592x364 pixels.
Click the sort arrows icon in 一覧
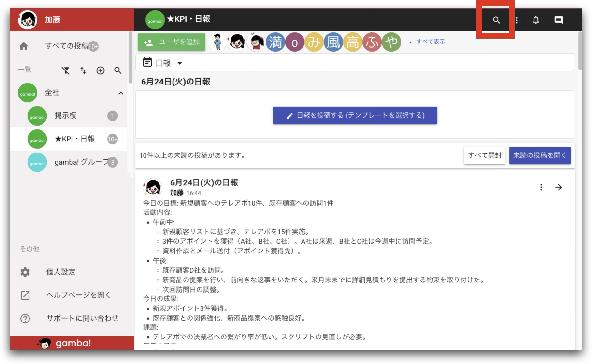pos(83,70)
